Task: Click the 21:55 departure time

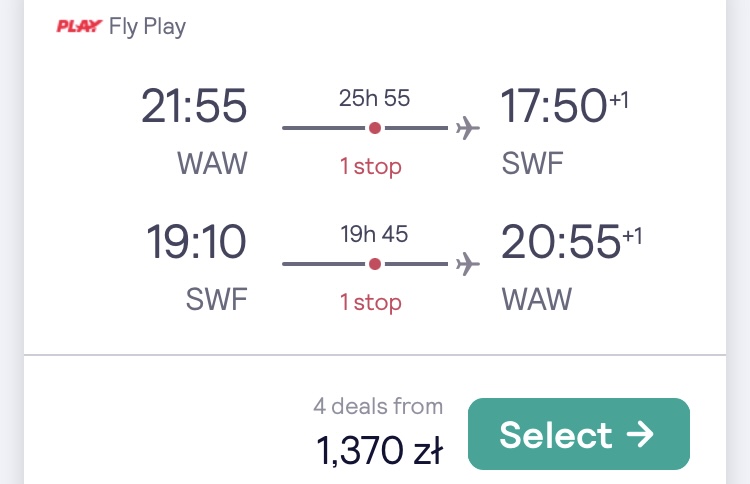Action: (194, 106)
